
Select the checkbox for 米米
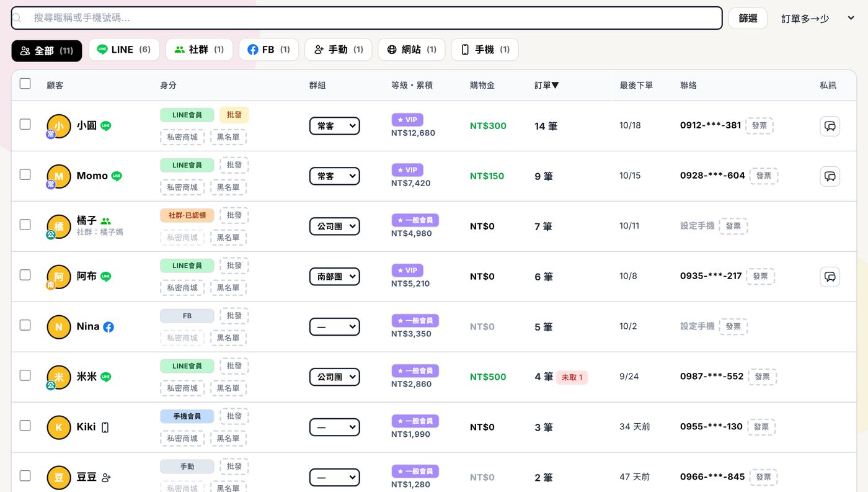click(x=25, y=375)
